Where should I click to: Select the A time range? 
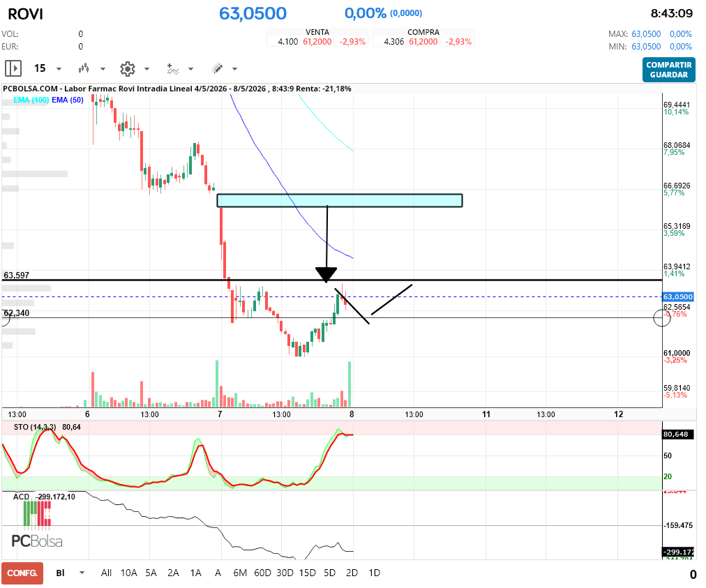pyautogui.click(x=218, y=573)
